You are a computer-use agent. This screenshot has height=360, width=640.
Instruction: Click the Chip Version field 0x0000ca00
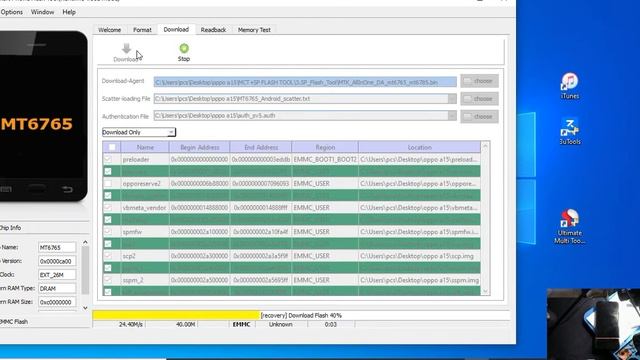tap(57, 261)
